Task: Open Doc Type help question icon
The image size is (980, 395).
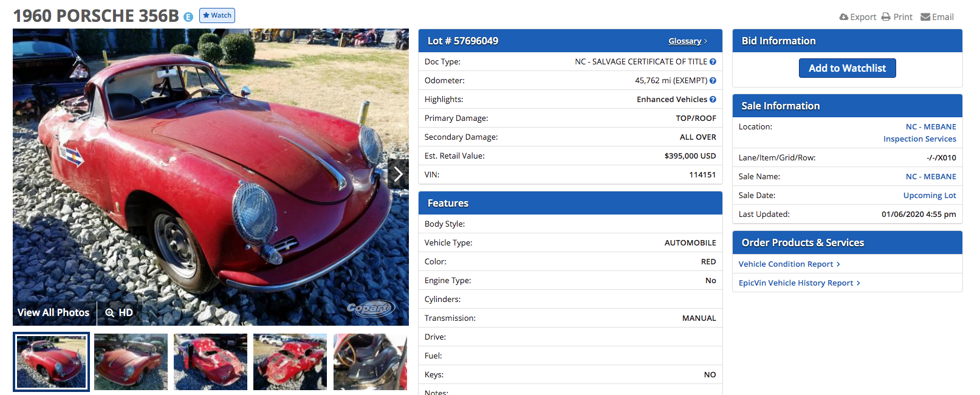Action: click(x=713, y=61)
